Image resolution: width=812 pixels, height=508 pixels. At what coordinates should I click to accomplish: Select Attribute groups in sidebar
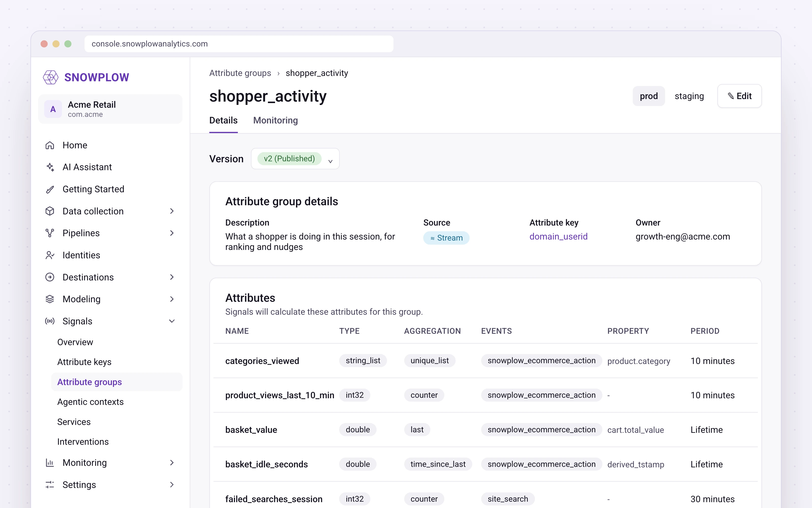point(117,382)
